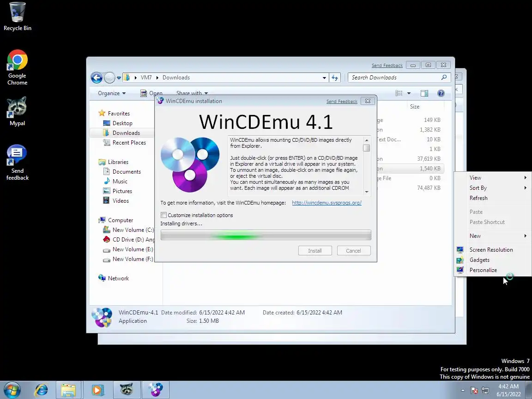532x399 pixels.
Task: Open Windows Explorer taskbar button
Action: (68, 390)
